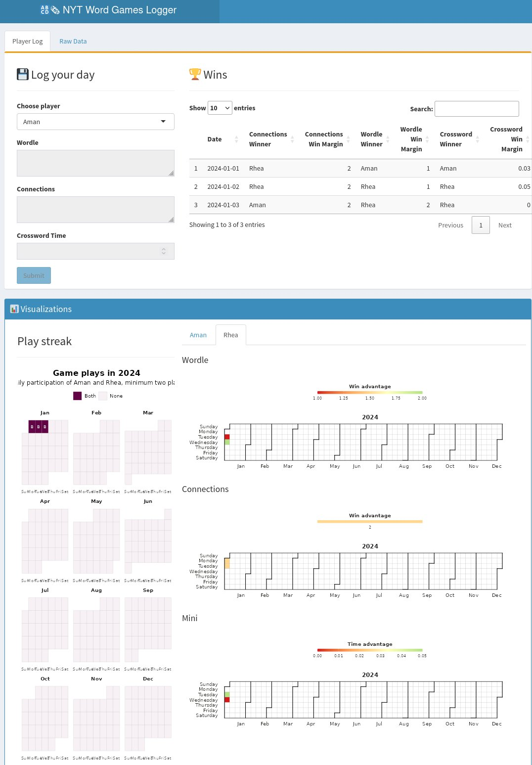Sort the table using the Date sort arrows
The width and height of the screenshot is (532, 765).
coord(236,139)
